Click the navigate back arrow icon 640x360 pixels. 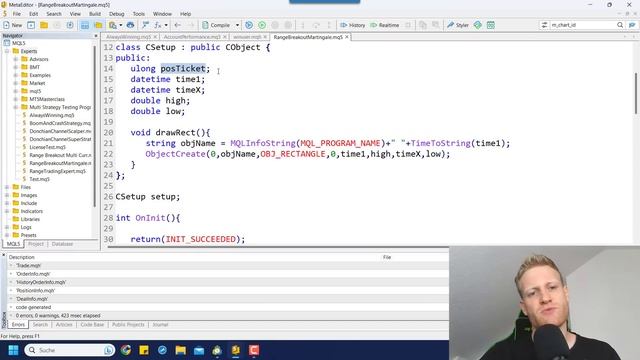[x=178, y=25]
